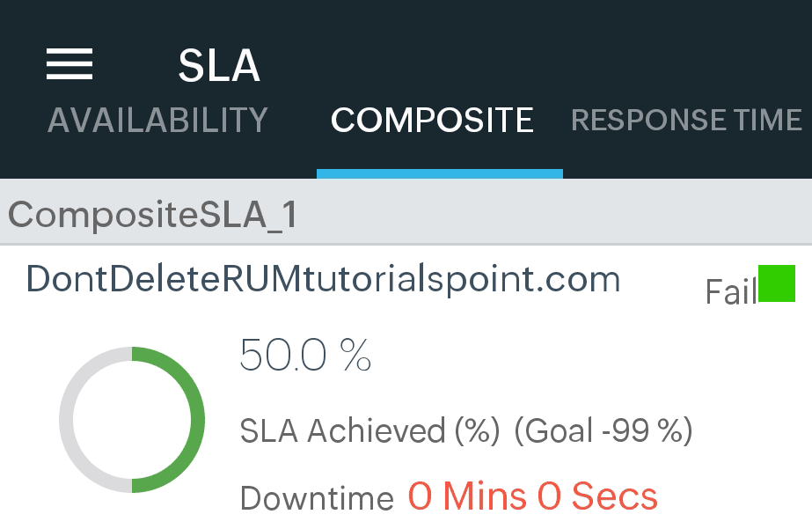The width and height of the screenshot is (812, 529).
Task: Tap the SLA app title header
Action: point(219,65)
